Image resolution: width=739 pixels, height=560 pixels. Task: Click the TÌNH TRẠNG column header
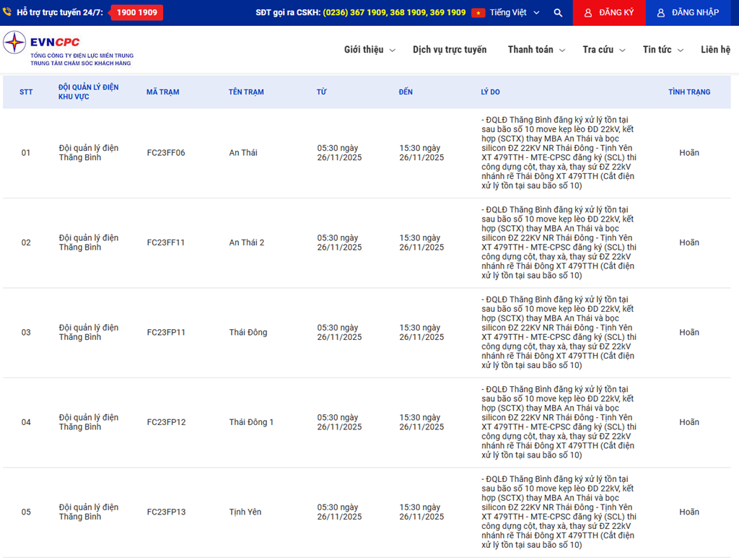point(688,92)
